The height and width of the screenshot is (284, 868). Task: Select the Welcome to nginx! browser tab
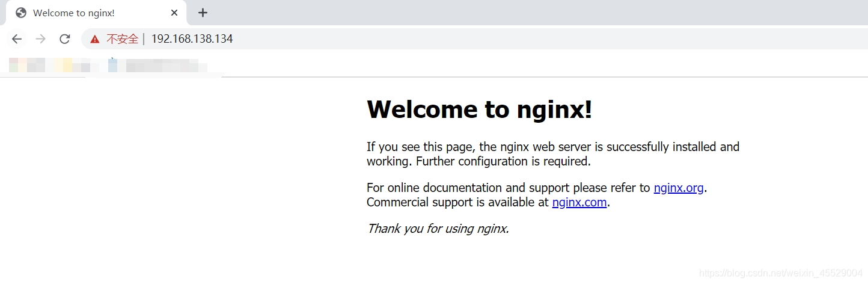(x=96, y=13)
